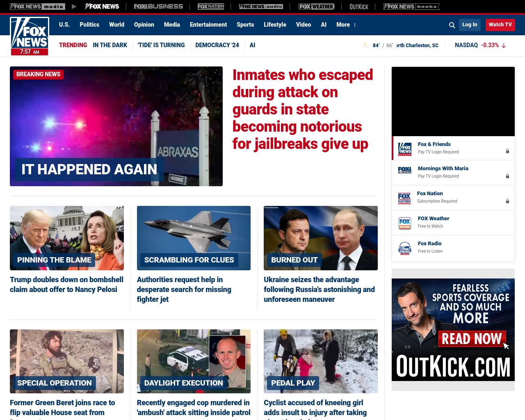Click lock icon on Mornings With Maria row
The image size is (525, 420).
pyautogui.click(x=507, y=176)
